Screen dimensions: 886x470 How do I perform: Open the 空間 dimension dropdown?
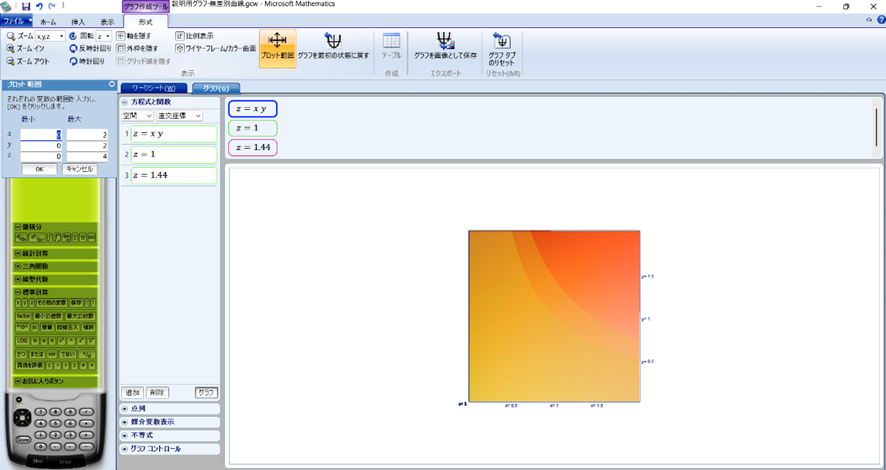click(137, 116)
